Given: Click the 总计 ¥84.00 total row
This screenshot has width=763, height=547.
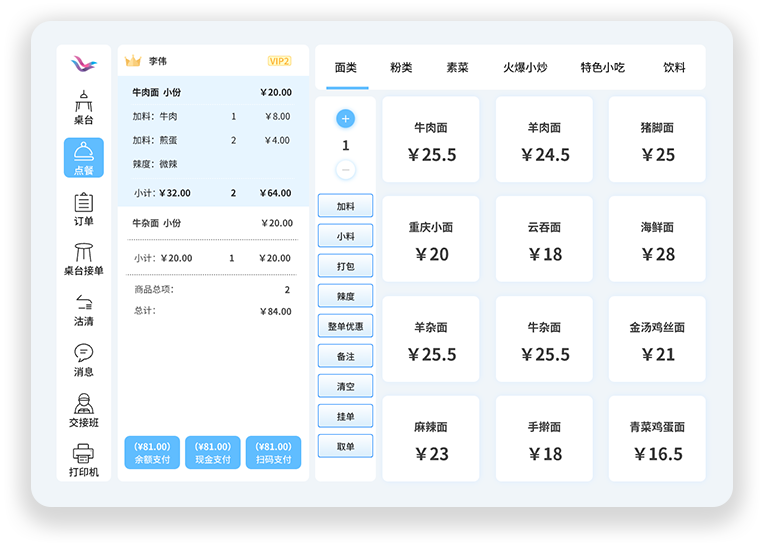Looking at the screenshot, I should pyautogui.click(x=213, y=311).
